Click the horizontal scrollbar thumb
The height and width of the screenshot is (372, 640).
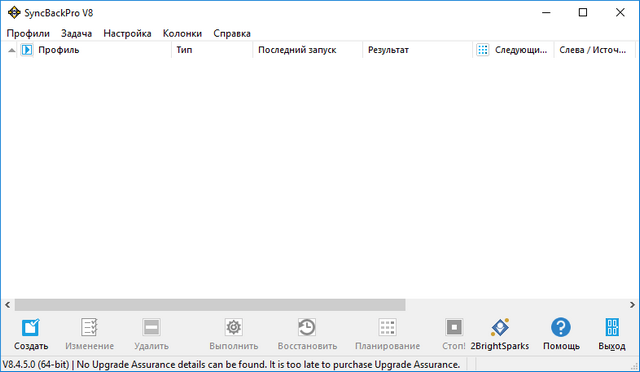(x=210, y=305)
